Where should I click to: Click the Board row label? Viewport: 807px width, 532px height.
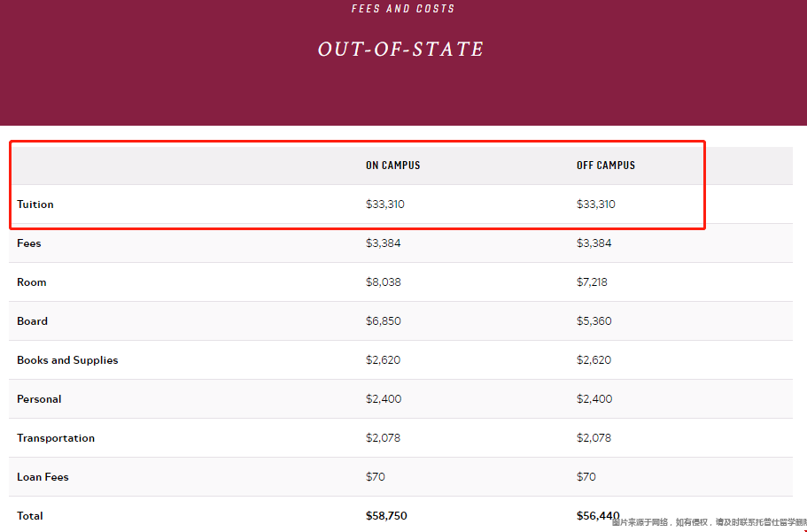click(x=32, y=321)
